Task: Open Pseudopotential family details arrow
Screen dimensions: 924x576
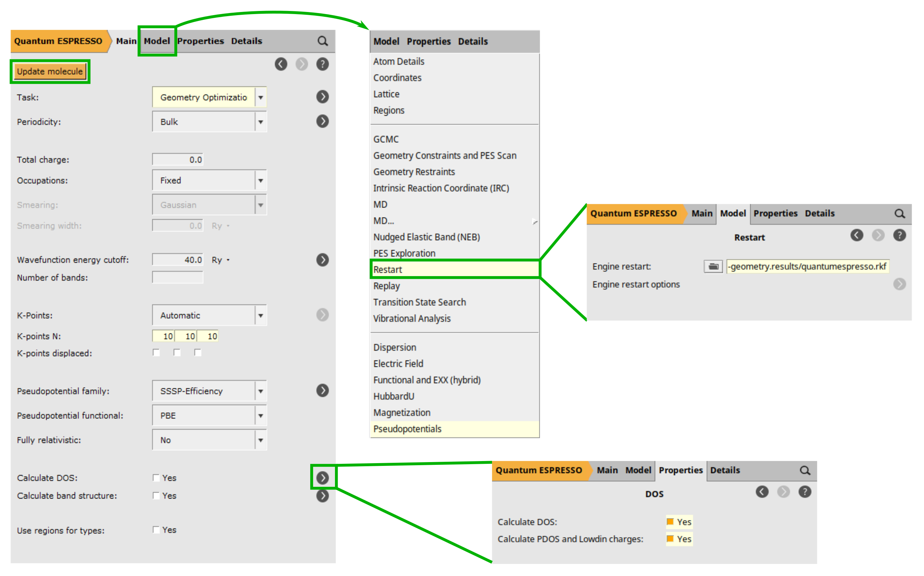Action: pyautogui.click(x=323, y=390)
